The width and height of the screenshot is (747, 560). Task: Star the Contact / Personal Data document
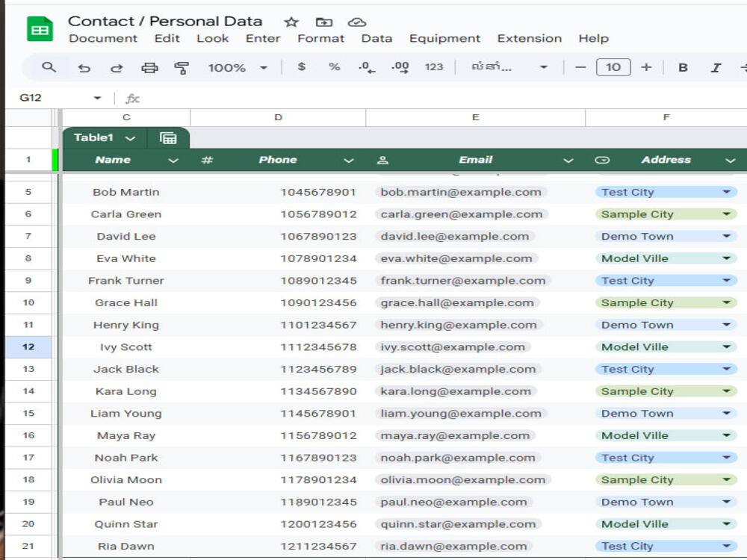pos(291,22)
